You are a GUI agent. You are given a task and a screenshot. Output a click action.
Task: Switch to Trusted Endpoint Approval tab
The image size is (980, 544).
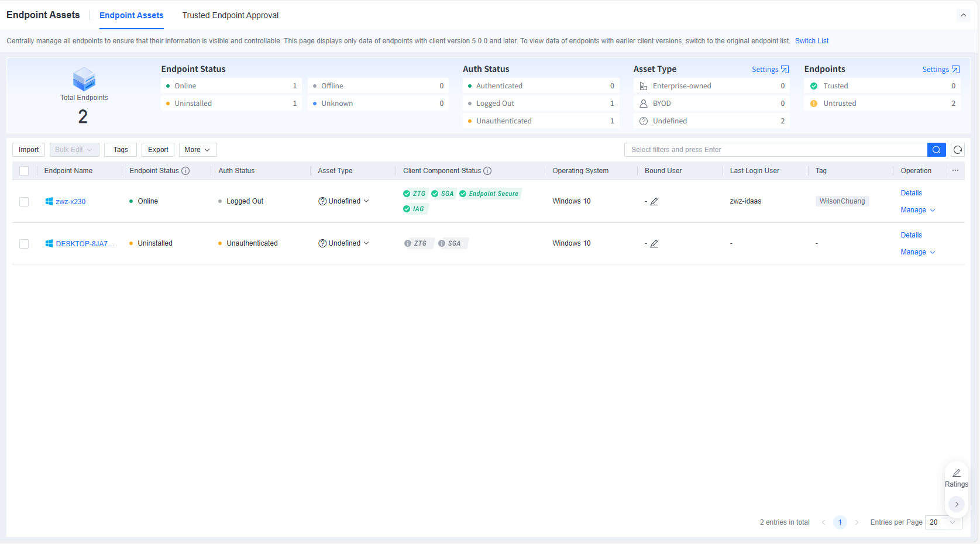[x=231, y=15]
